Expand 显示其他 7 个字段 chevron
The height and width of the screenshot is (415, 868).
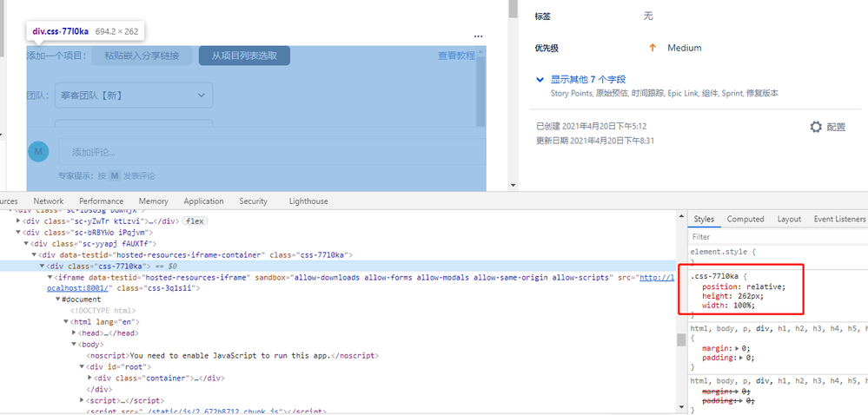coord(540,80)
